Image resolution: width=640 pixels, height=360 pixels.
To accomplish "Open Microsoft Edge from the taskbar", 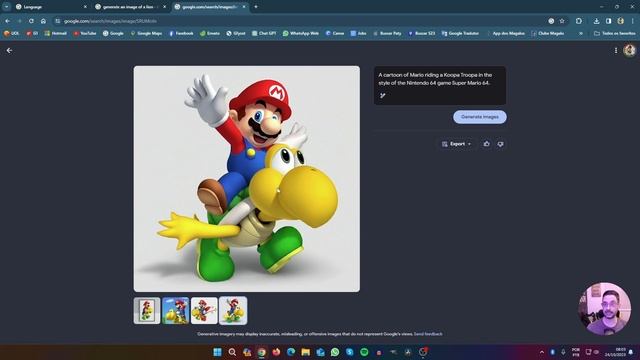I will click(x=291, y=352).
